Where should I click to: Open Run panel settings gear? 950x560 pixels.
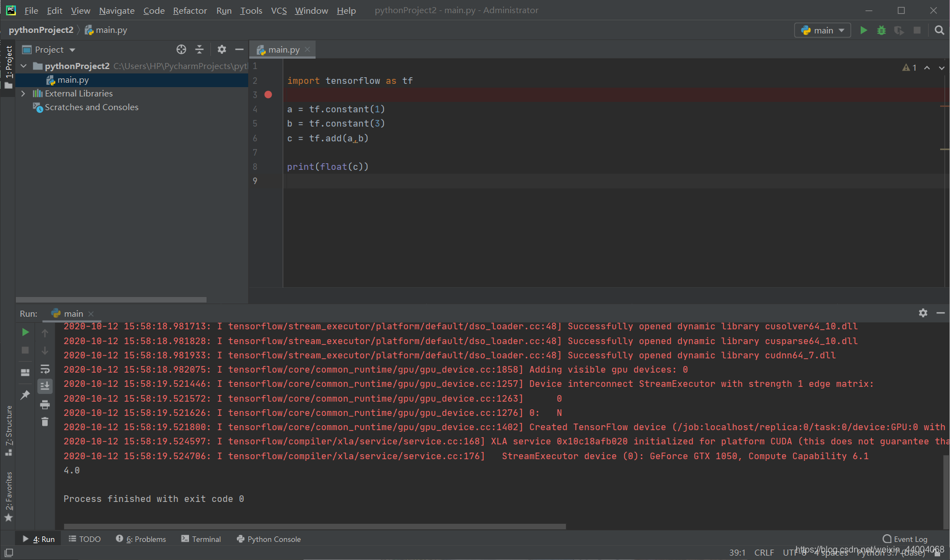(923, 313)
